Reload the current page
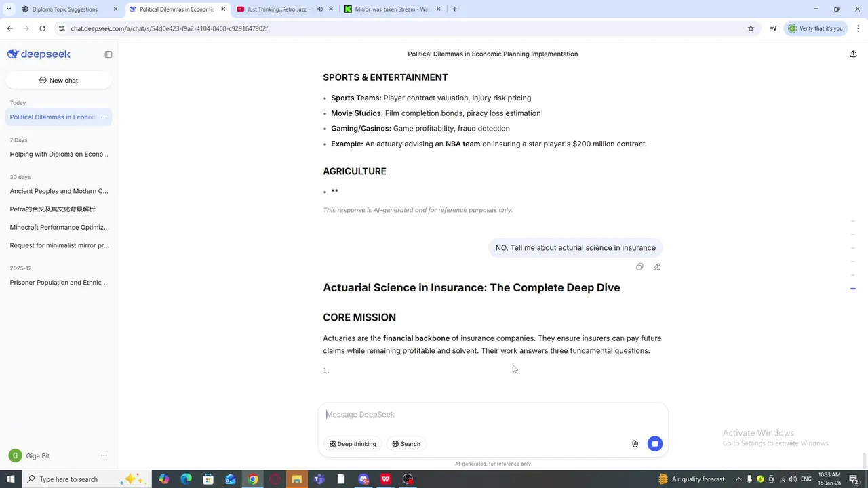The width and height of the screenshot is (868, 488). coord(42,28)
